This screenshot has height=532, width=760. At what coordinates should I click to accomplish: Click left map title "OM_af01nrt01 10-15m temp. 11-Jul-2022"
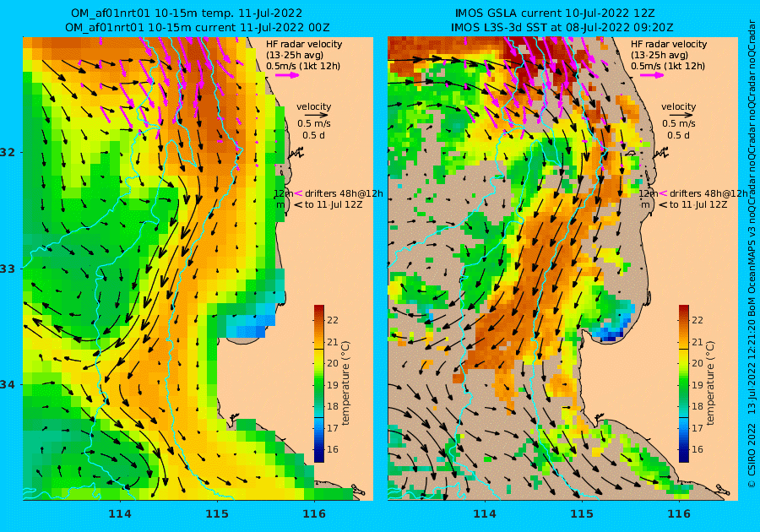click(186, 13)
